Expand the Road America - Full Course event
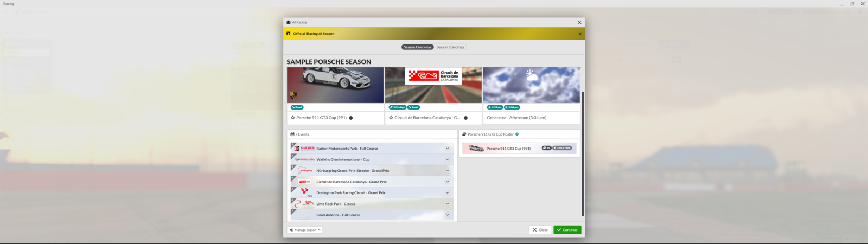Screen dimensions: 868x244 [448, 215]
